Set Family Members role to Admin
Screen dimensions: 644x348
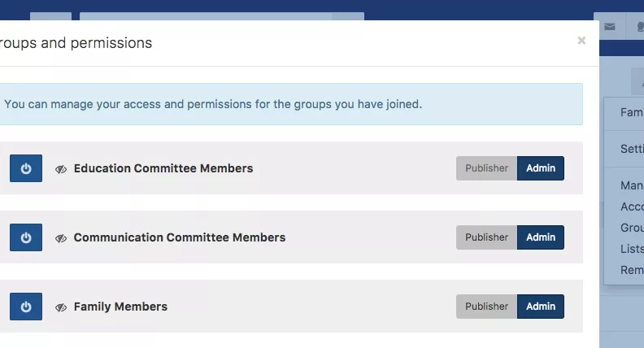[541, 306]
